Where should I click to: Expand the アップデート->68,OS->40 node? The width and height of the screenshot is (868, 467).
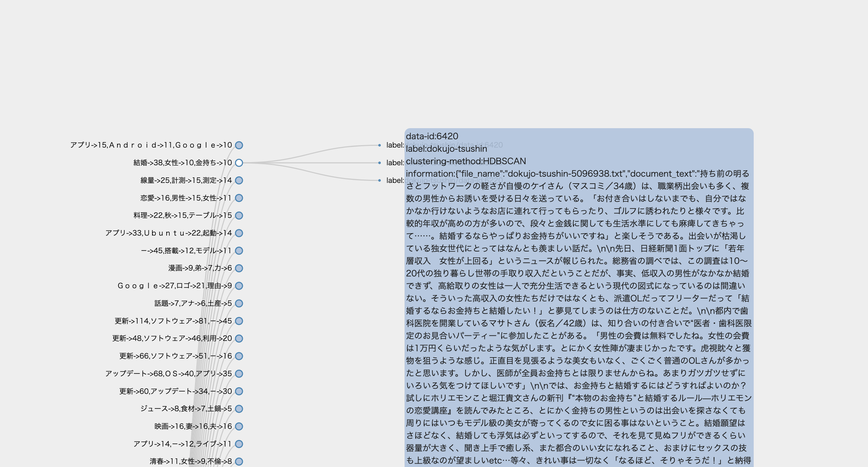[239, 374]
